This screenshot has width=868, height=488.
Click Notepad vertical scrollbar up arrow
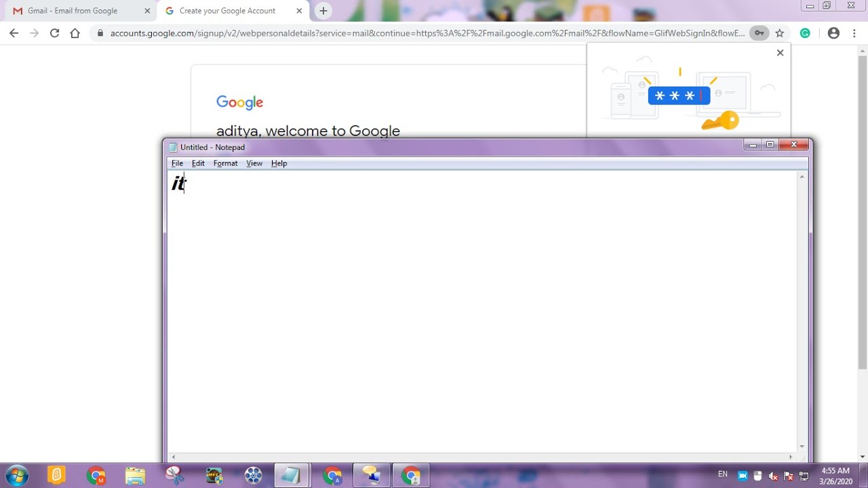pos(802,177)
